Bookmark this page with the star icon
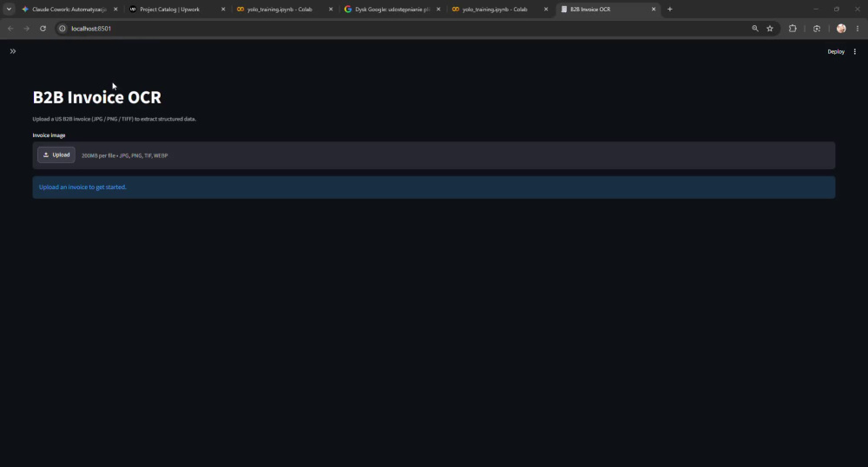Viewport: 868px width, 467px height. click(770, 29)
